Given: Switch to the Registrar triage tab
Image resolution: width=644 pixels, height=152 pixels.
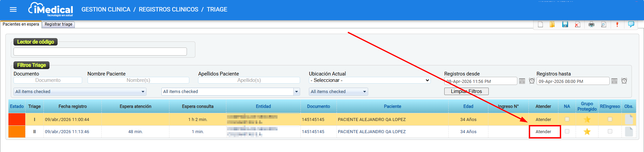Looking at the screenshot, I should pos(58,24).
